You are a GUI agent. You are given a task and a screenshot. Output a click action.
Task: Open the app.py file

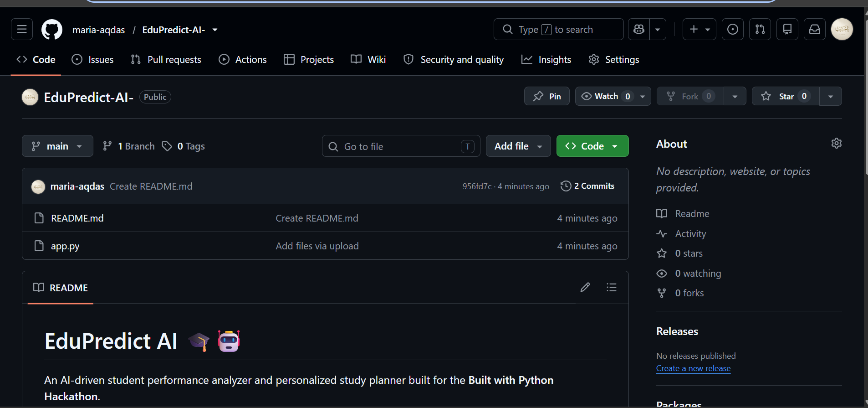65,246
